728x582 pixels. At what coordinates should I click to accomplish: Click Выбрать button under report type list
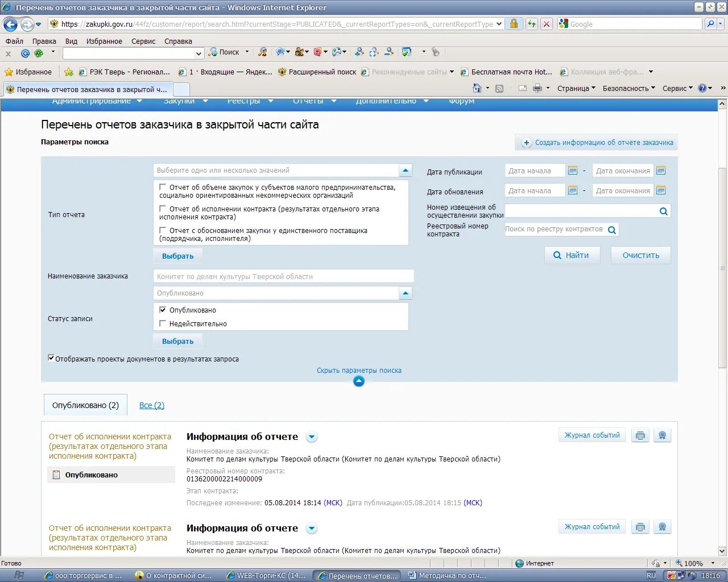177,256
